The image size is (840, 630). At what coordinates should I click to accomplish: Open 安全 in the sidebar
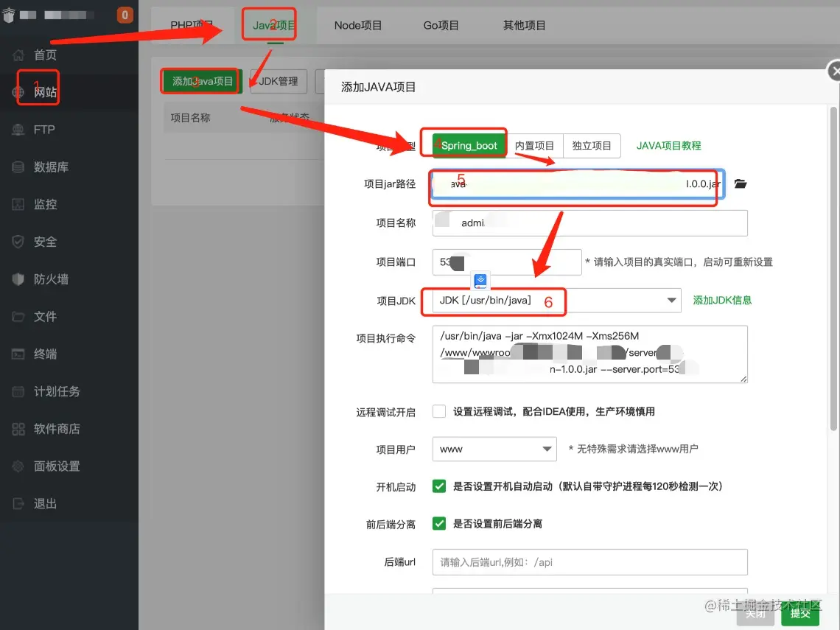(x=69, y=242)
